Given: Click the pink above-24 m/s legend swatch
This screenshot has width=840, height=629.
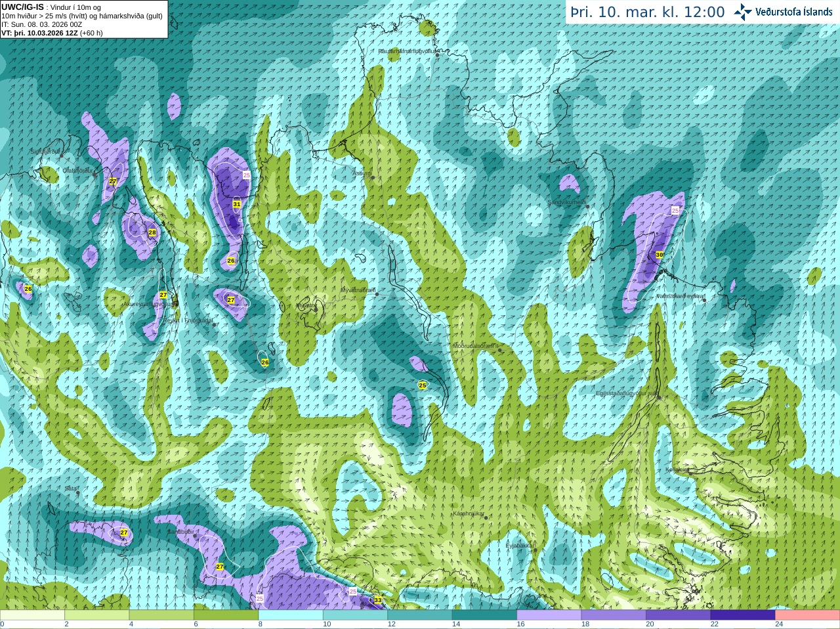Looking at the screenshot, I should click(x=808, y=615).
